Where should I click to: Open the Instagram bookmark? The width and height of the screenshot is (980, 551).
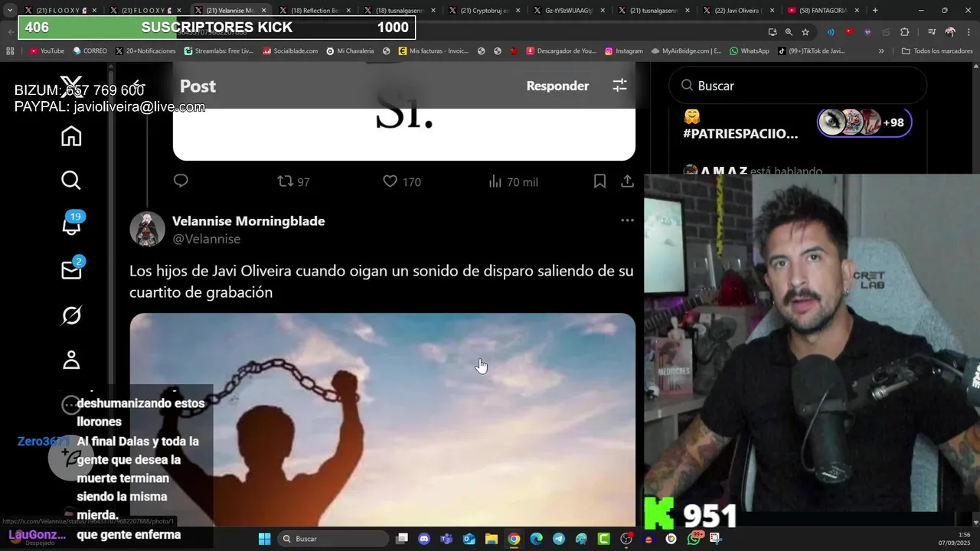coord(623,51)
